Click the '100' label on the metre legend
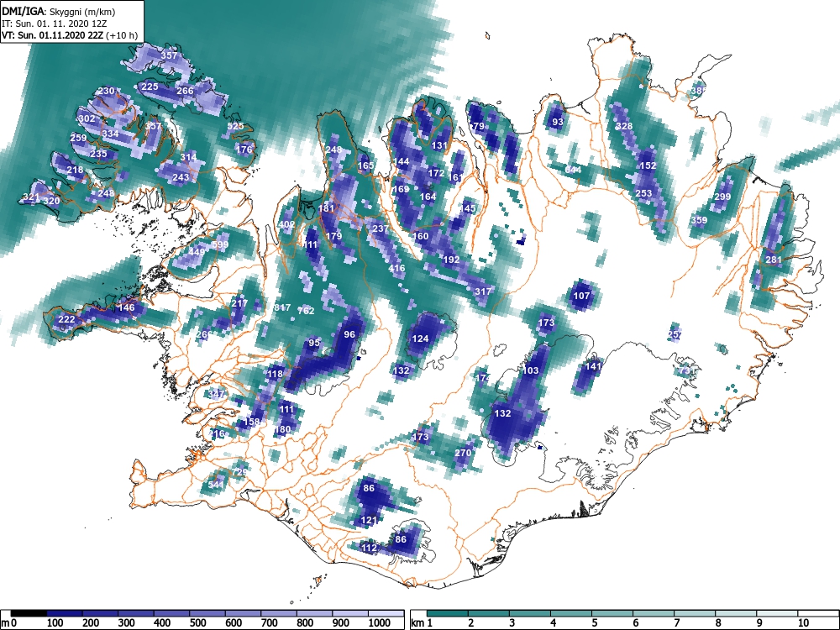Viewport: 840px width, 630px height. pos(55,623)
